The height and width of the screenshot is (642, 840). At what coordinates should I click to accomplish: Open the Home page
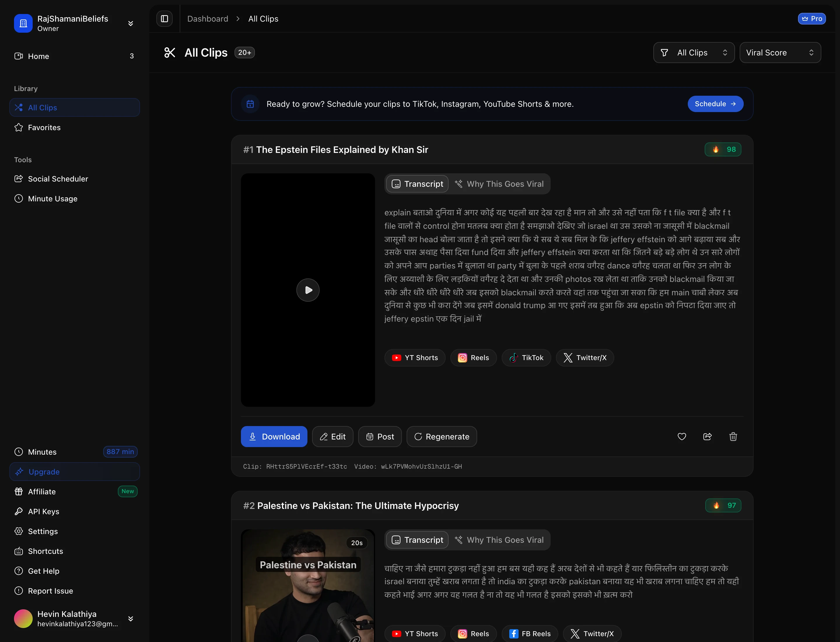click(x=74, y=56)
